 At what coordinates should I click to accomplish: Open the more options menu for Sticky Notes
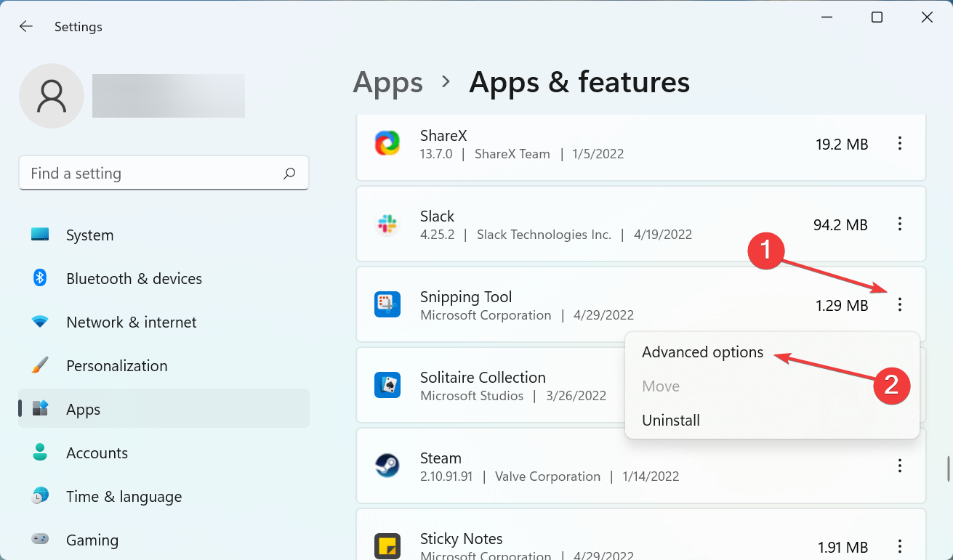click(x=900, y=546)
